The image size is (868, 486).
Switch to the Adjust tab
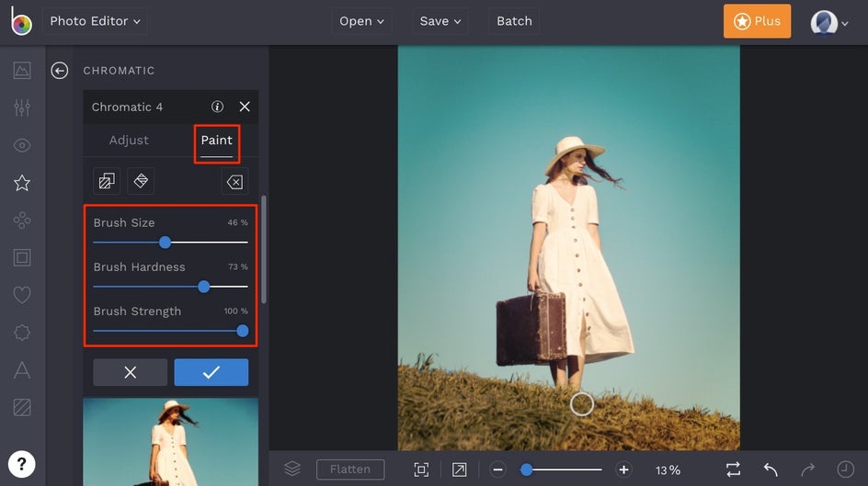click(129, 141)
